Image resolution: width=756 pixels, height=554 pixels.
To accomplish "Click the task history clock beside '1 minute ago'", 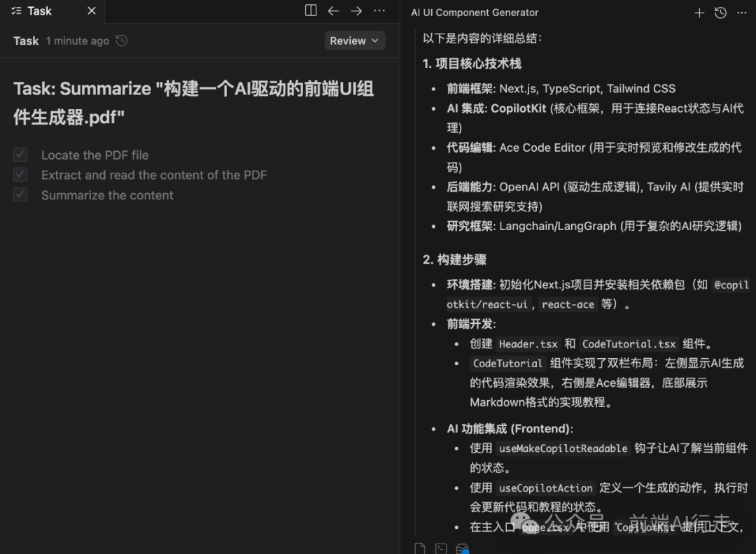I will pos(120,41).
